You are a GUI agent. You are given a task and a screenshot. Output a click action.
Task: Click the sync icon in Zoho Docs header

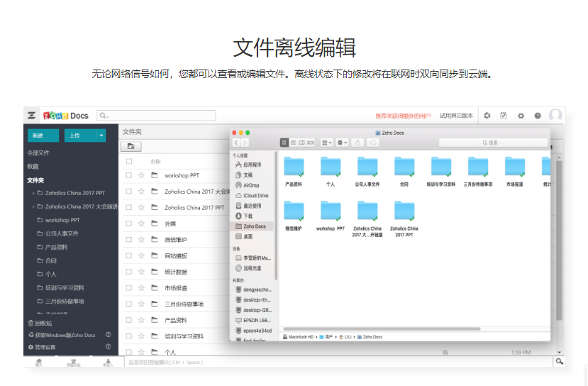pyautogui.click(x=487, y=116)
